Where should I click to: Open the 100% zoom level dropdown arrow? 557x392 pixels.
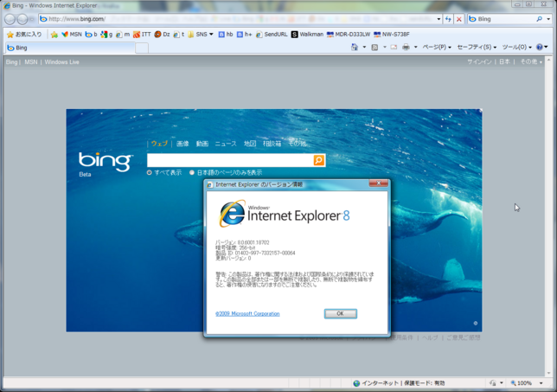coord(541,383)
